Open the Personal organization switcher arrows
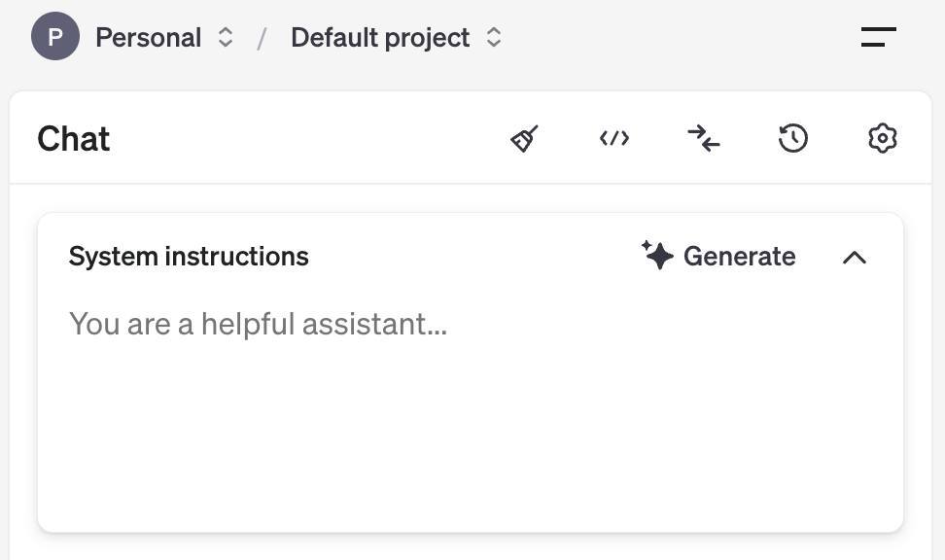The width and height of the screenshot is (945, 560). pos(226,38)
